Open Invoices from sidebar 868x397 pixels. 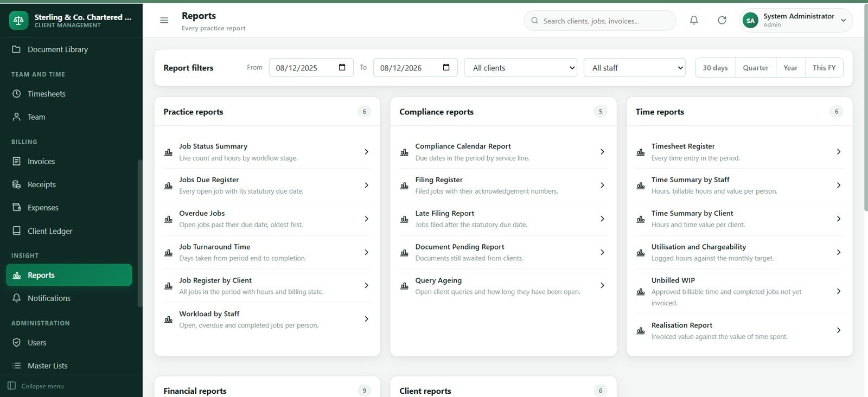[69, 162]
